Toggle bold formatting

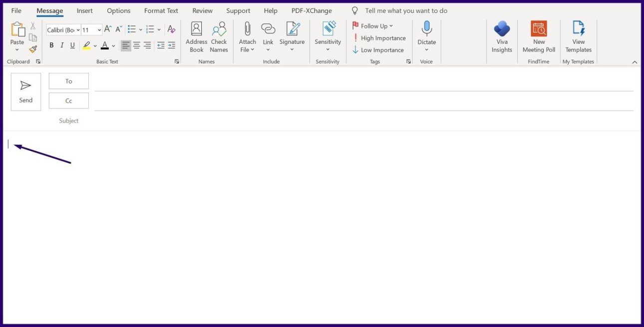(x=51, y=45)
